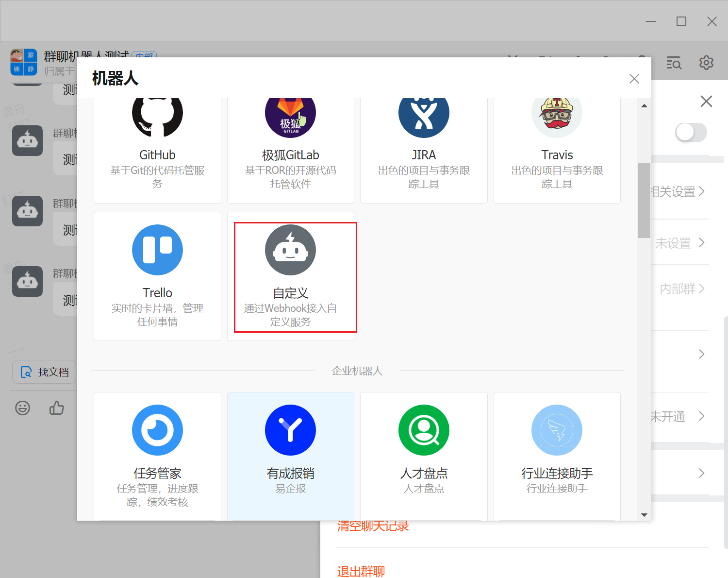Toggle the switch in group settings panel
The image size is (728, 578).
[691, 132]
